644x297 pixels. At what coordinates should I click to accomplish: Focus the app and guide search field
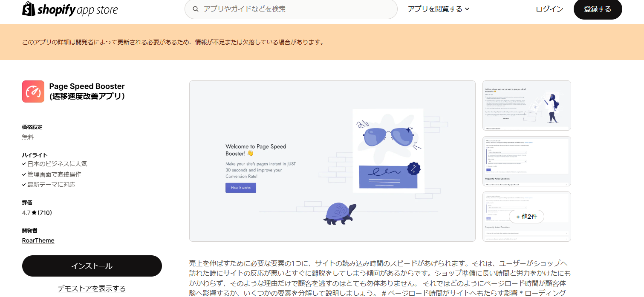coord(291,9)
